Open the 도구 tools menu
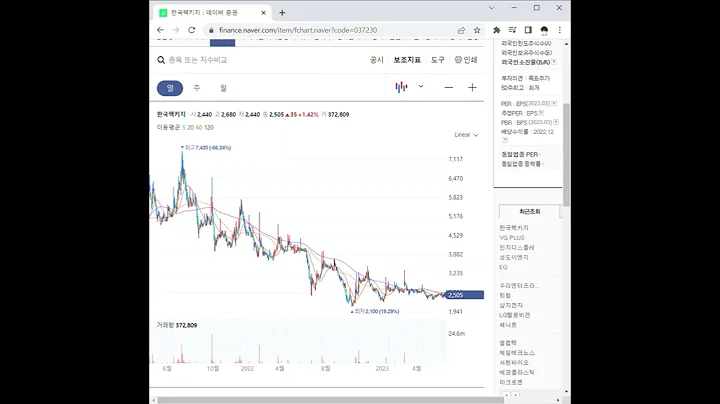Viewport: 720px width, 404px height. tap(438, 60)
